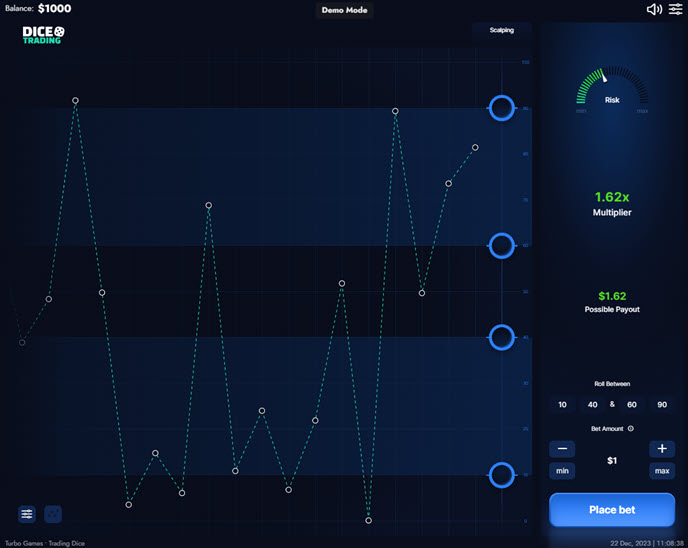Click the Dice Trading logo
The image size is (688, 548).
click(x=44, y=35)
